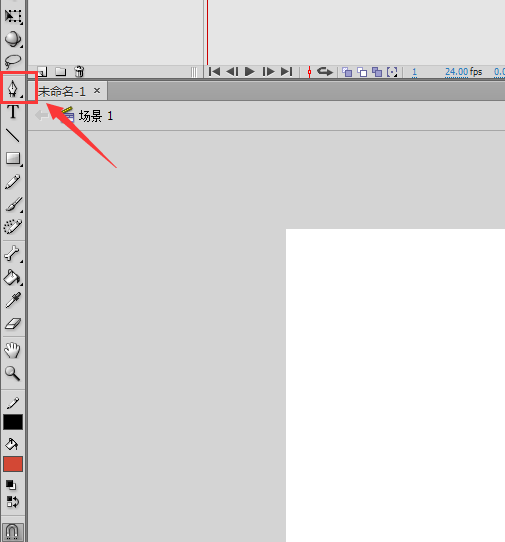505x542 pixels.
Task: Click the white stage canvas
Action: pos(395,385)
